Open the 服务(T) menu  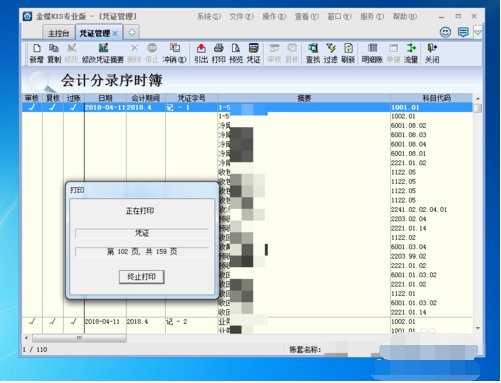point(372,16)
